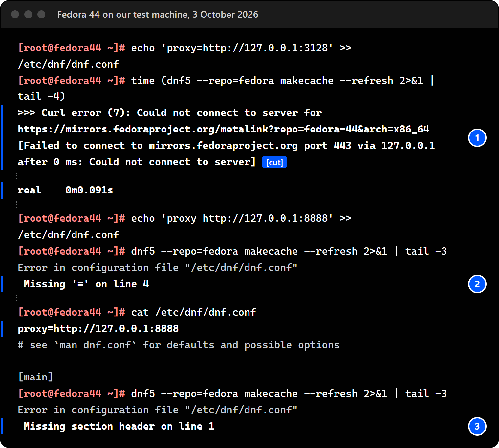
Task: Click the rightmost window control dot
Action: [x=41, y=14]
